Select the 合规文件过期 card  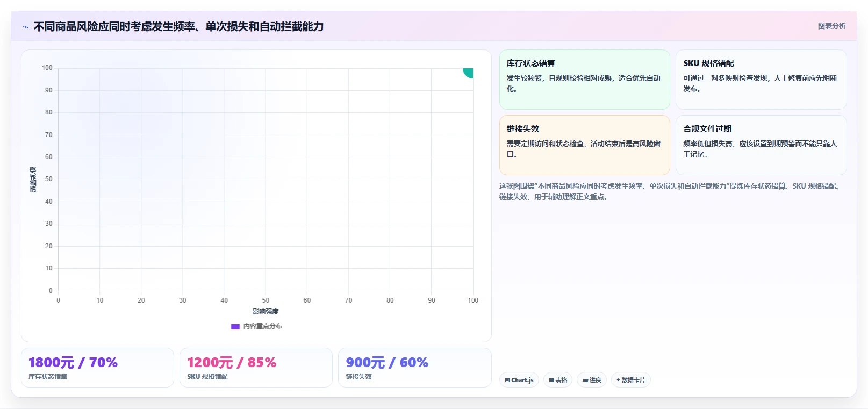point(761,145)
